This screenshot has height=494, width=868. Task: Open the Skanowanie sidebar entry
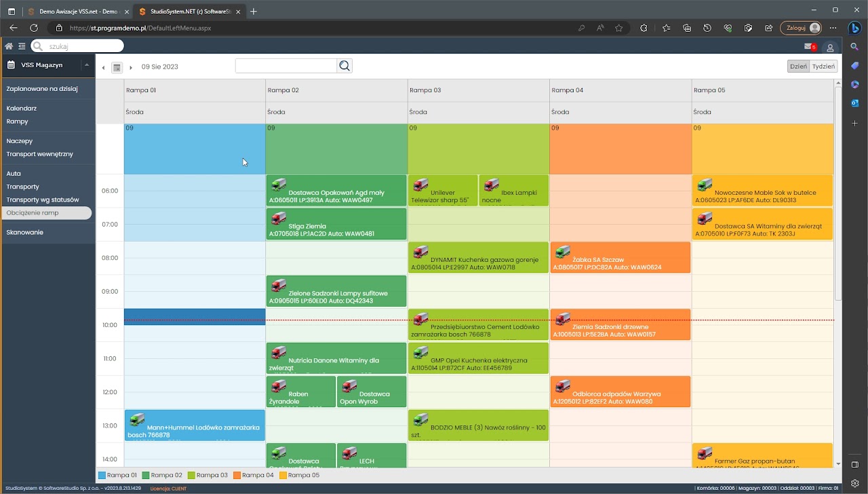point(25,232)
